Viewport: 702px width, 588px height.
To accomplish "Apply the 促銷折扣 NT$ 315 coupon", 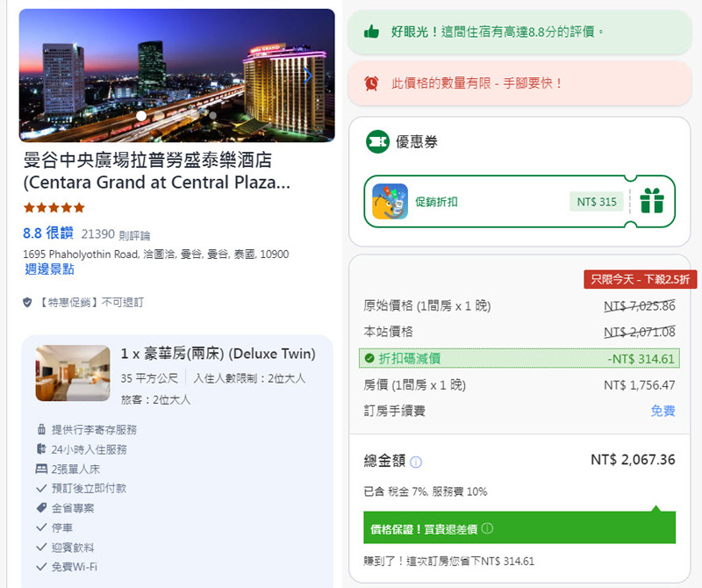I will (x=519, y=202).
